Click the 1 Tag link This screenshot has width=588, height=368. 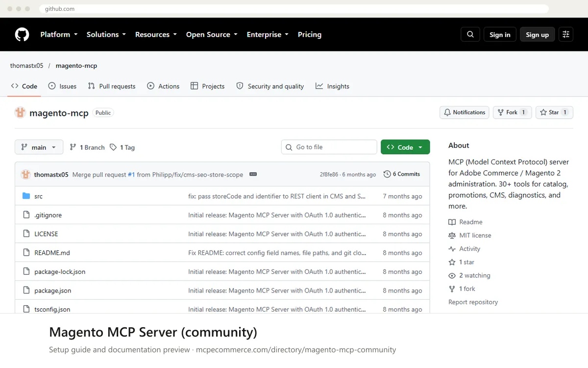pos(122,147)
